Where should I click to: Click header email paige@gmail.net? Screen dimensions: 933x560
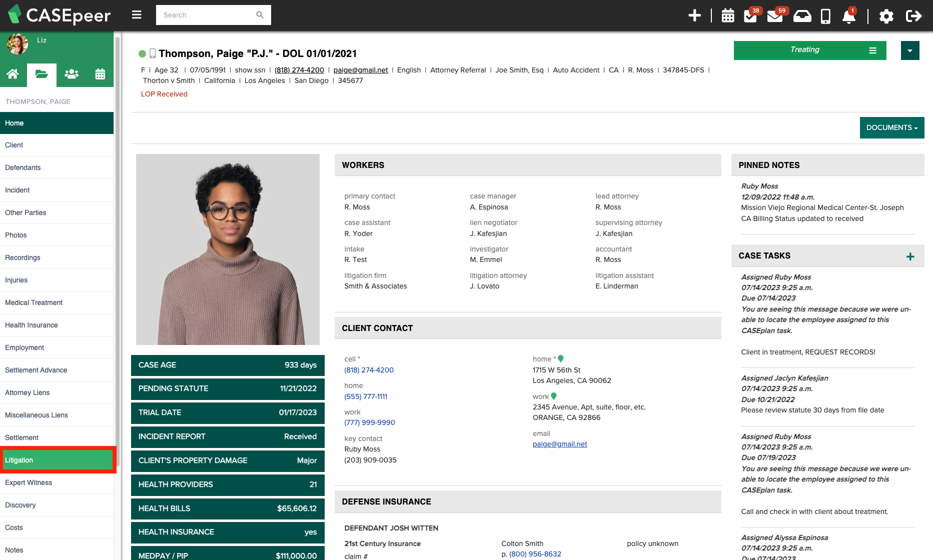361,70
